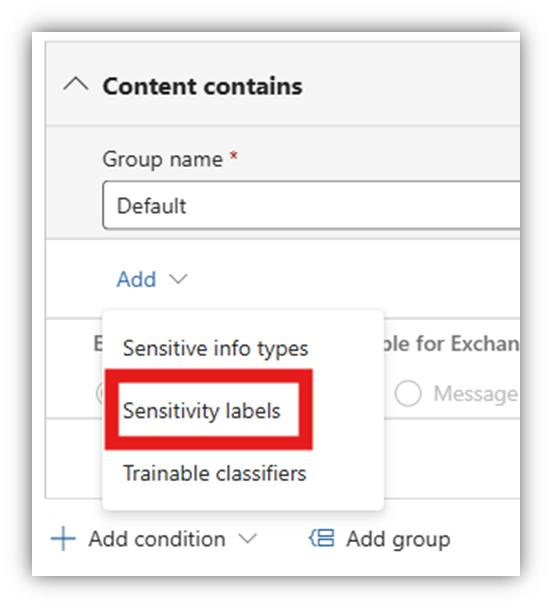Viewport: 552px width, 608px height.
Task: Select the radio button partly hidden behind menu
Action: 99,393
